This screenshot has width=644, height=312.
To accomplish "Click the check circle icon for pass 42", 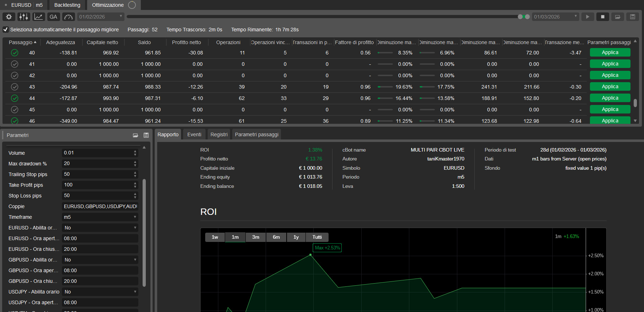I will (x=15, y=75).
